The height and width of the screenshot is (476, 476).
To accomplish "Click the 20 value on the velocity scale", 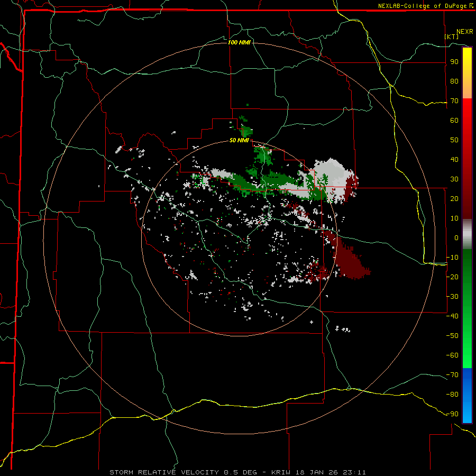I will (x=454, y=198).
